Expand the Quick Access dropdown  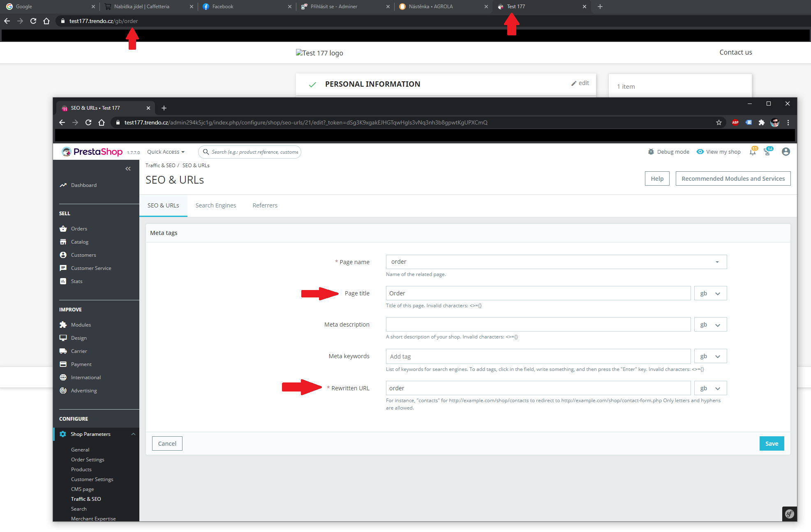coord(165,152)
